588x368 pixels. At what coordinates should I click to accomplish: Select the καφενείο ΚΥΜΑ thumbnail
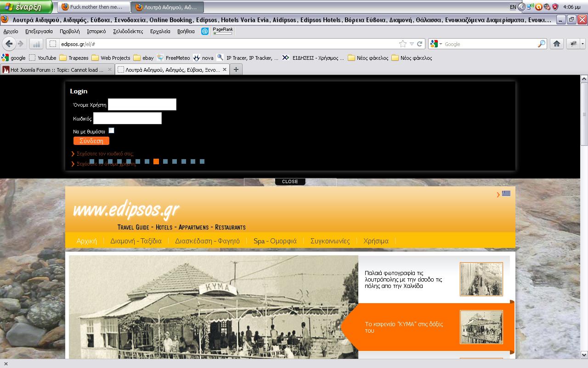click(481, 327)
